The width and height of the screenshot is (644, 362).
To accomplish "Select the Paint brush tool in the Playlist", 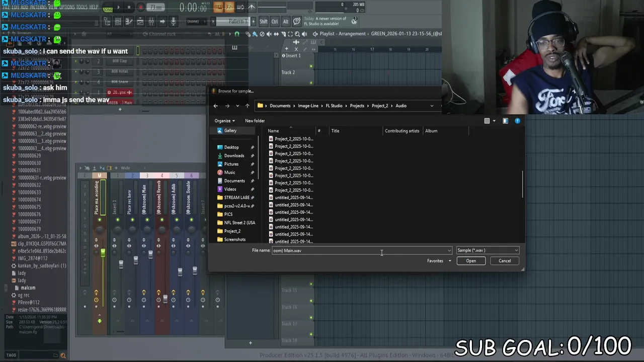I will point(255,34).
